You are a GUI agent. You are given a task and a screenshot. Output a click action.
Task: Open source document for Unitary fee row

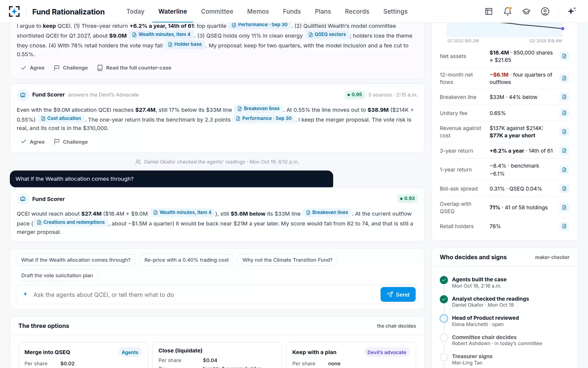tap(564, 113)
